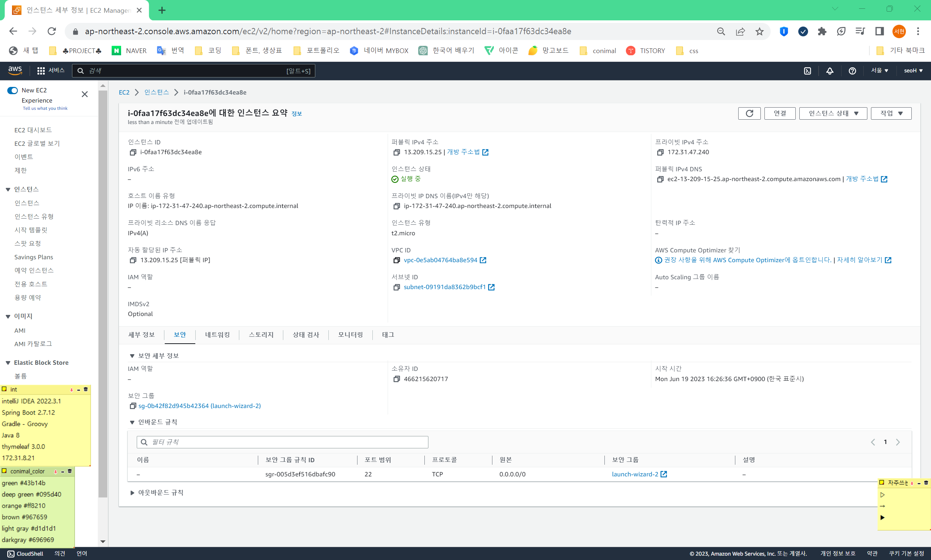Collapse the 이미지 sidebar group
Viewport: 931px width, 560px height.
coord(8,316)
